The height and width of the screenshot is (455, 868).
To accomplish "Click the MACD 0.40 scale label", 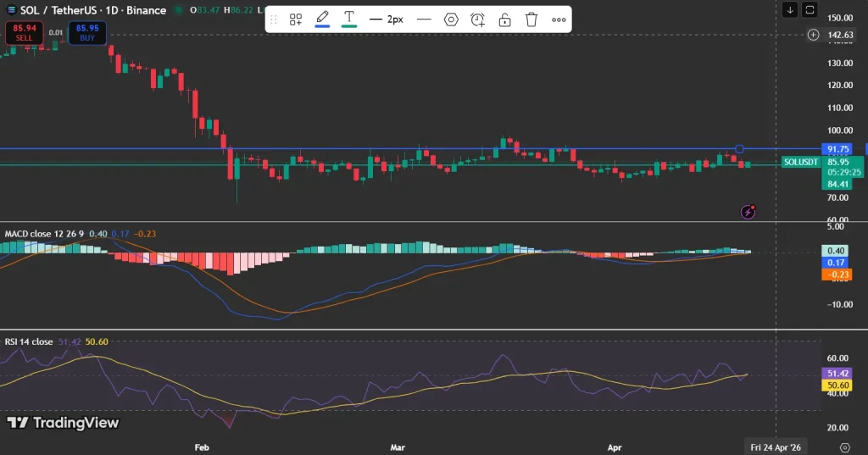I will 837,251.
